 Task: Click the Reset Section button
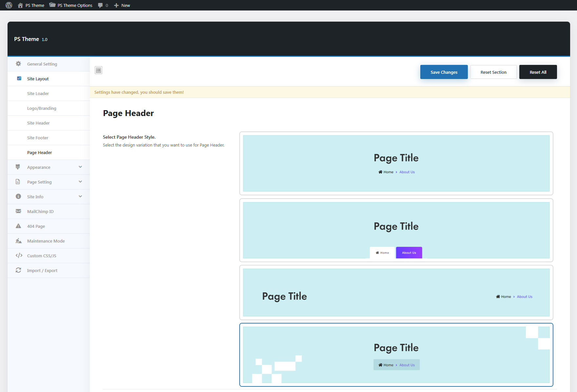[493, 72]
